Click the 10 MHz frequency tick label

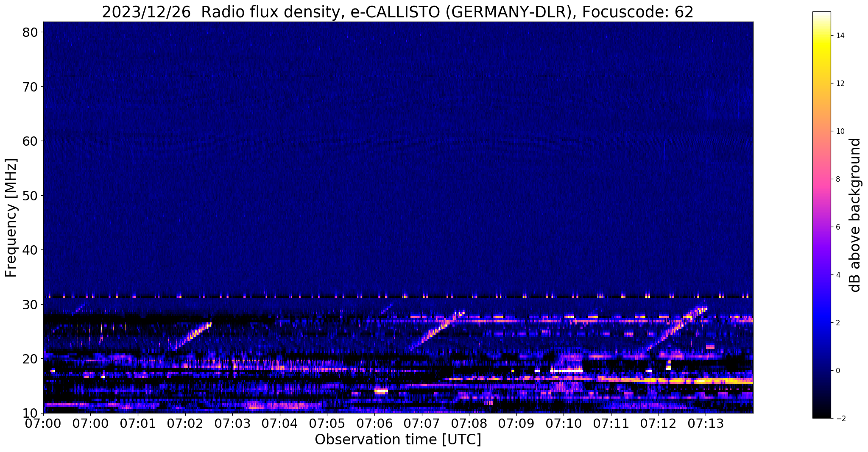click(31, 413)
